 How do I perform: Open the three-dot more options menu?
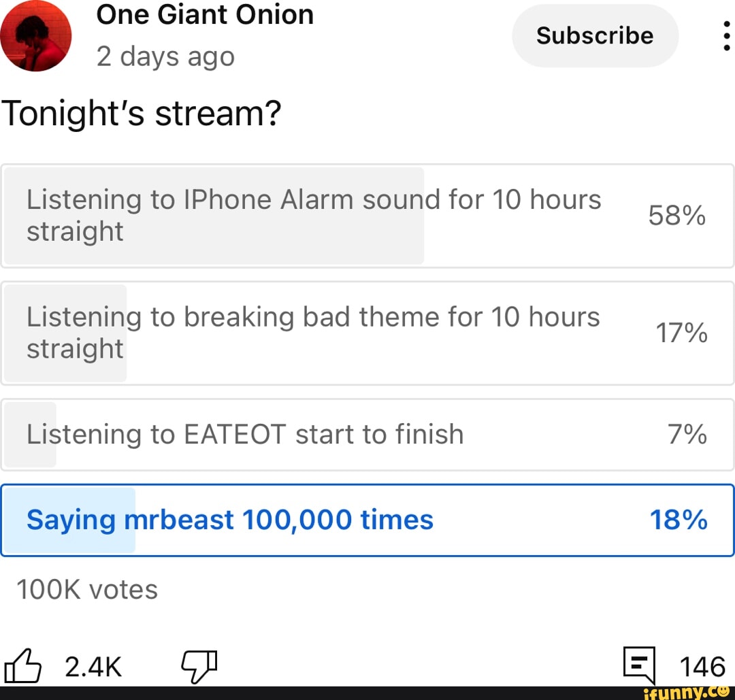tap(726, 36)
